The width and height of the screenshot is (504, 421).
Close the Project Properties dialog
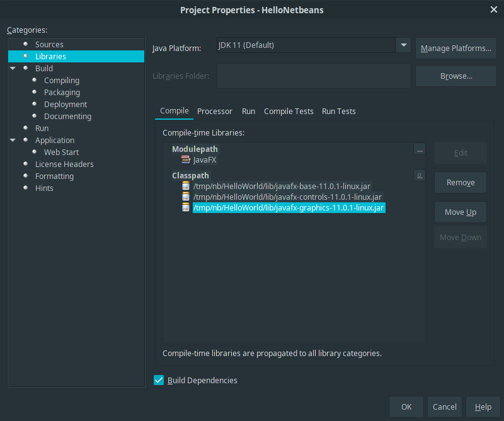pos(493,9)
